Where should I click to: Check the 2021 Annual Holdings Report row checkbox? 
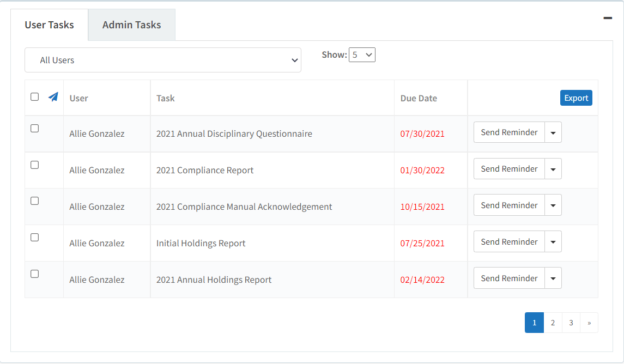click(34, 274)
